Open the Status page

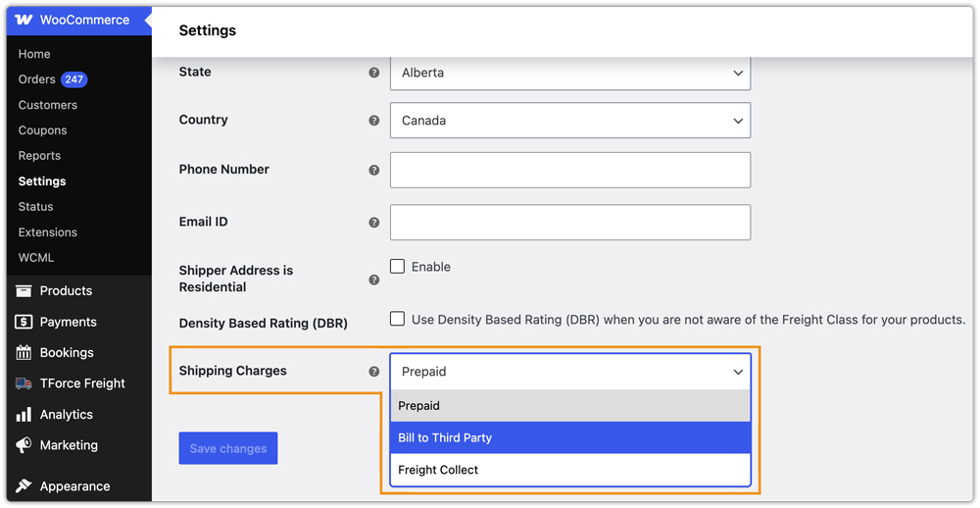(35, 207)
